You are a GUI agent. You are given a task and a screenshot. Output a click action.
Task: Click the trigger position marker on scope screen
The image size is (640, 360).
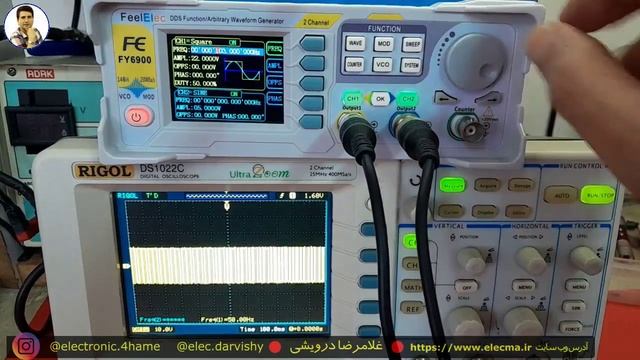[x=227, y=205]
